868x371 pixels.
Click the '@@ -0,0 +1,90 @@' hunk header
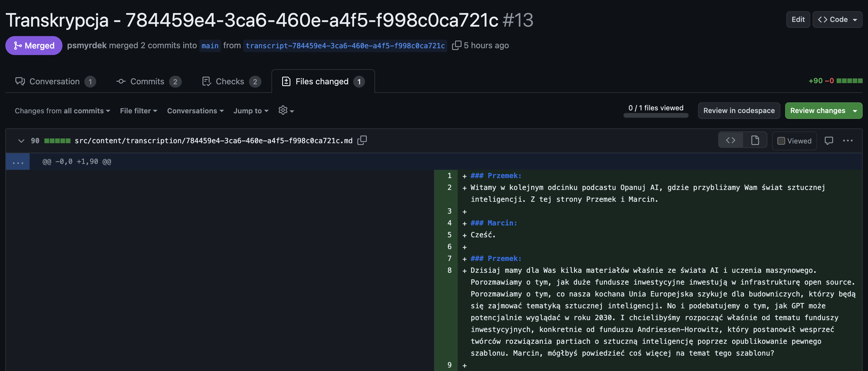pos(77,162)
